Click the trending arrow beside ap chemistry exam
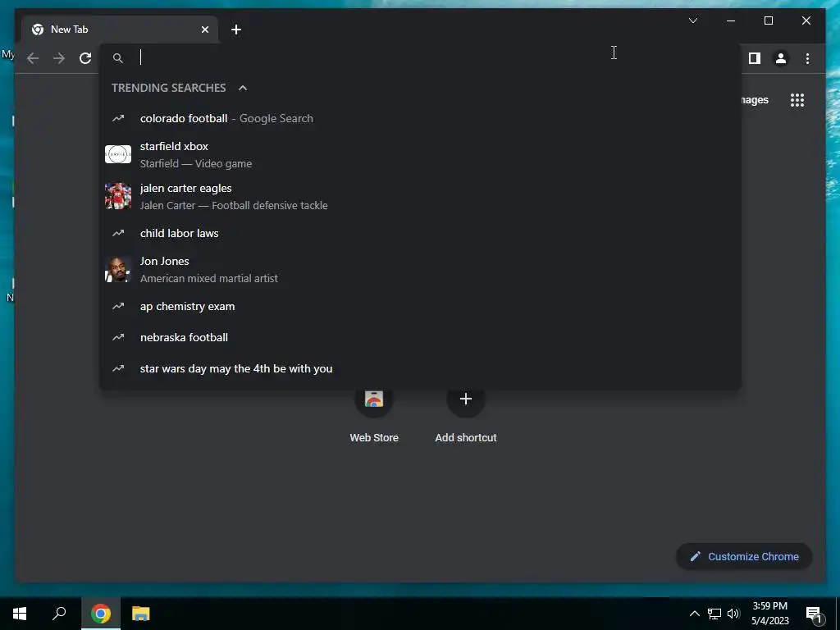 pos(118,307)
